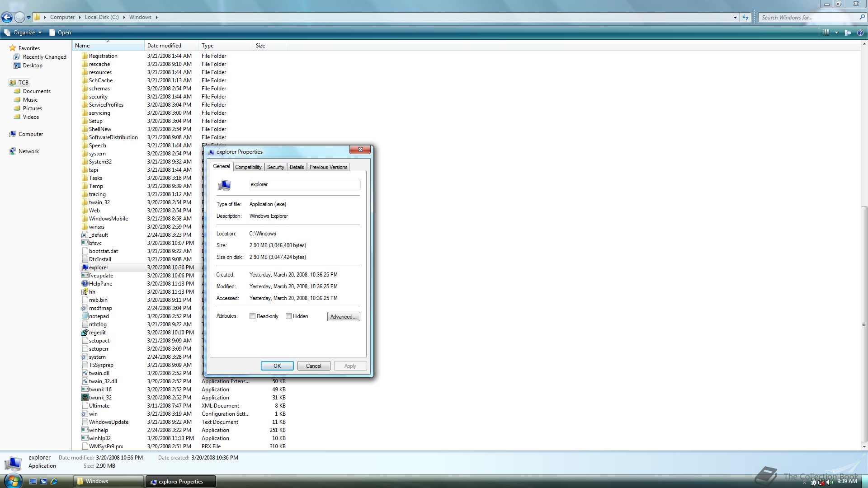Select the General tab

pos(222,166)
